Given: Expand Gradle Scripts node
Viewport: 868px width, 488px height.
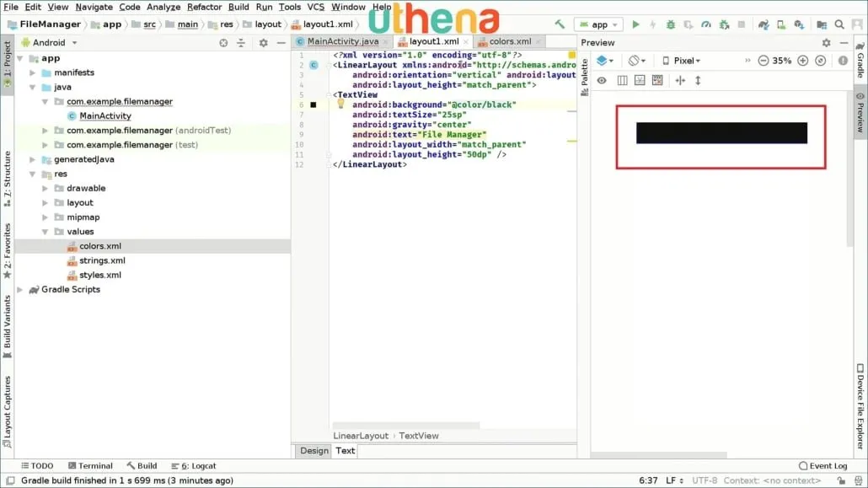Looking at the screenshot, I should (x=20, y=289).
